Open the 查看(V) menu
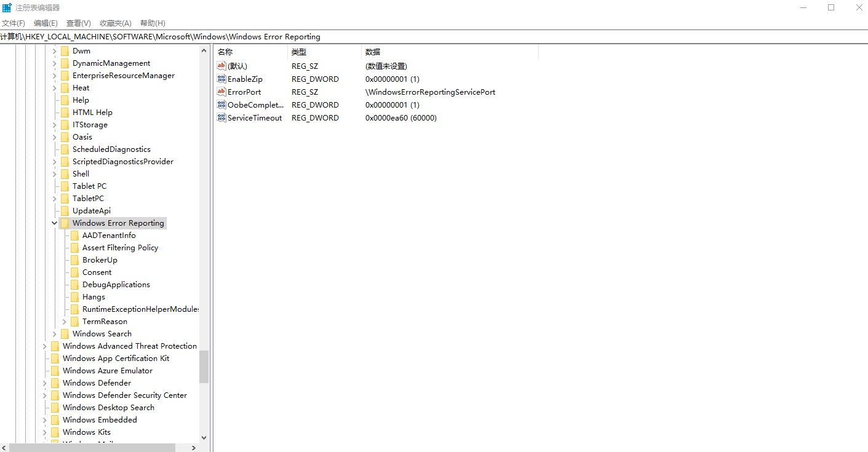Screen dimensions: 868x452 coord(78,23)
